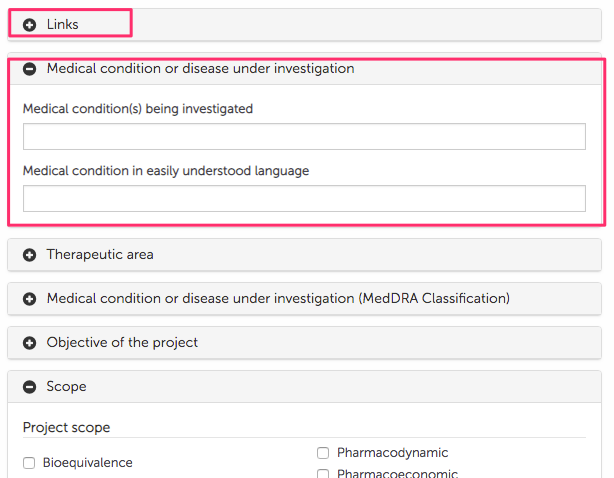Open the Objective of the project title
614x478 pixels.
(x=122, y=343)
